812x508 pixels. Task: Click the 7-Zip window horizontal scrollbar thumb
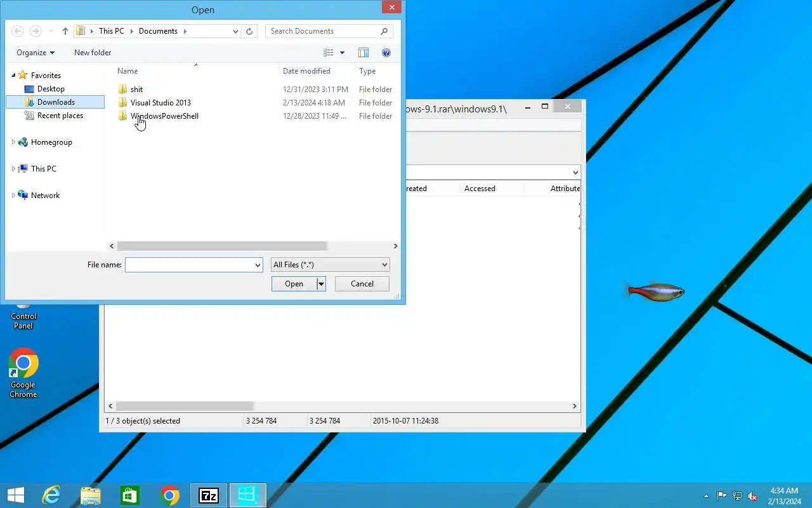185,406
